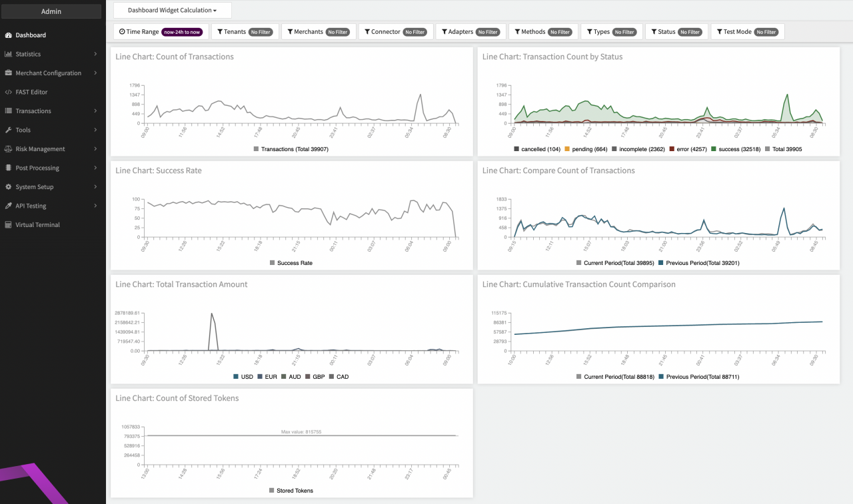The width and height of the screenshot is (853, 504).
Task: Click the API Testing rocket icon
Action: click(9, 206)
